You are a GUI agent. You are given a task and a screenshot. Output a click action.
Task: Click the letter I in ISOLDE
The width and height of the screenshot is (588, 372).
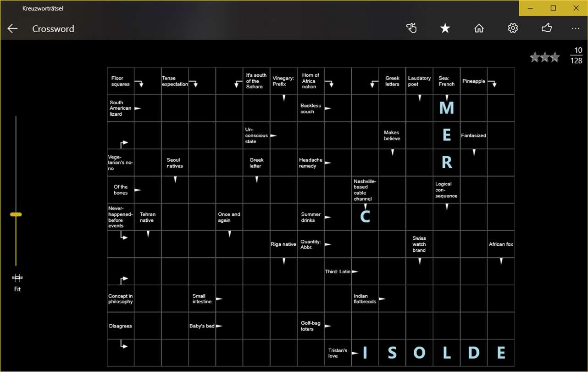click(x=365, y=353)
